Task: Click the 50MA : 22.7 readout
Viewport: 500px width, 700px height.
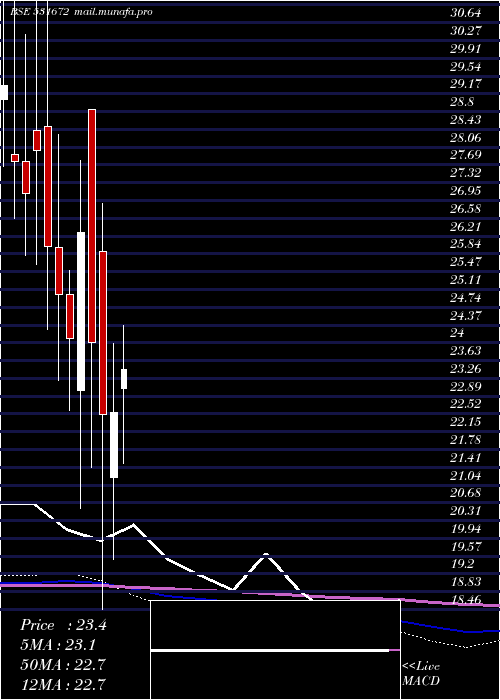Action: pyautogui.click(x=62, y=665)
